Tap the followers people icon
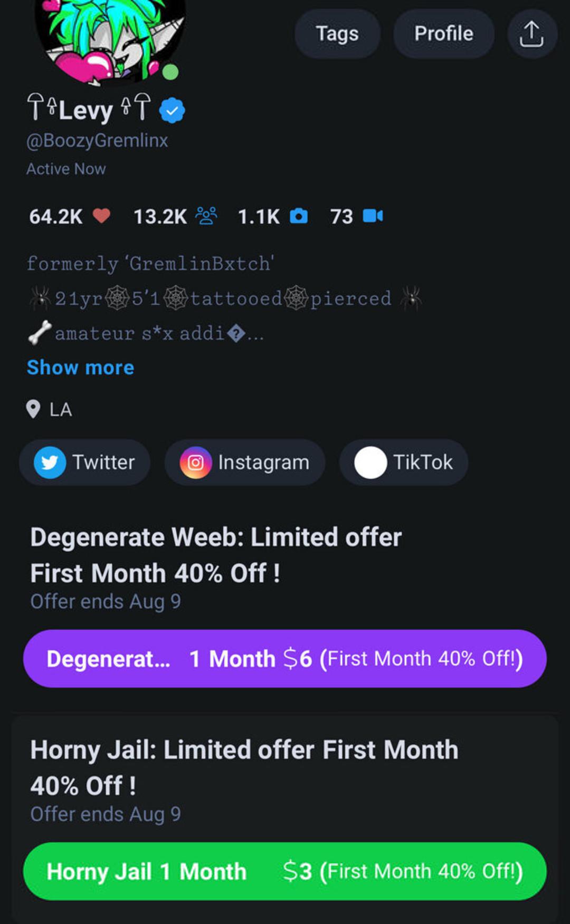The width and height of the screenshot is (570, 924). tap(206, 216)
